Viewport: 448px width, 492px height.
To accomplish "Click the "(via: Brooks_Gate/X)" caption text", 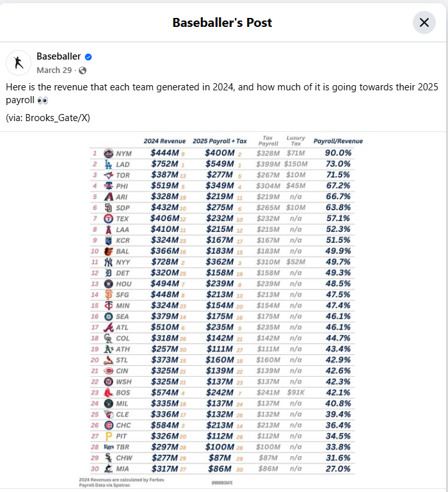I will pos(47,117).
